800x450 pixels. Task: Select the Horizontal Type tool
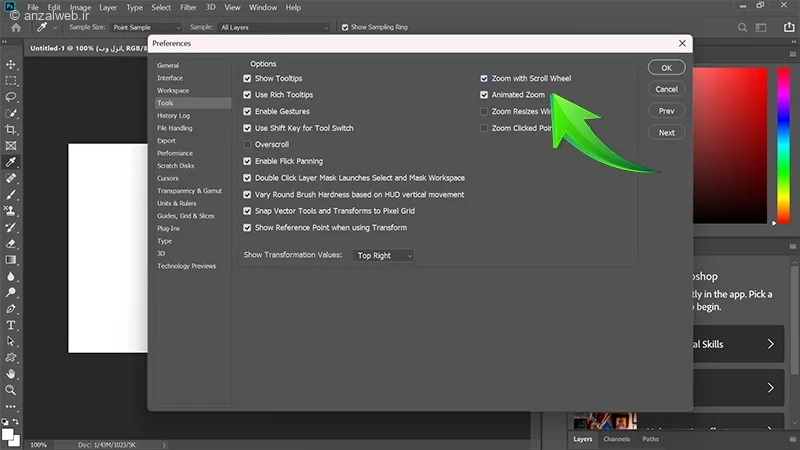point(11,325)
